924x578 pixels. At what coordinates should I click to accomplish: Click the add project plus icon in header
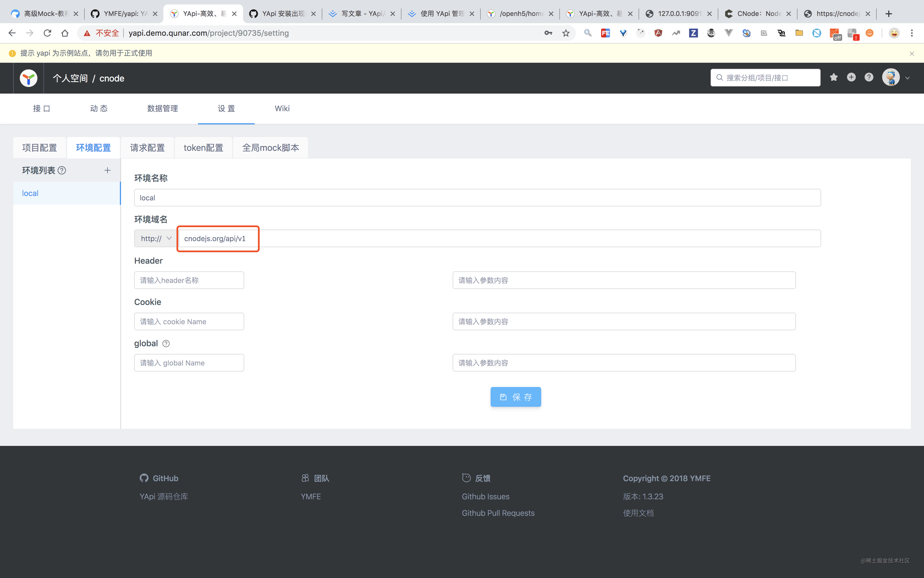(852, 78)
